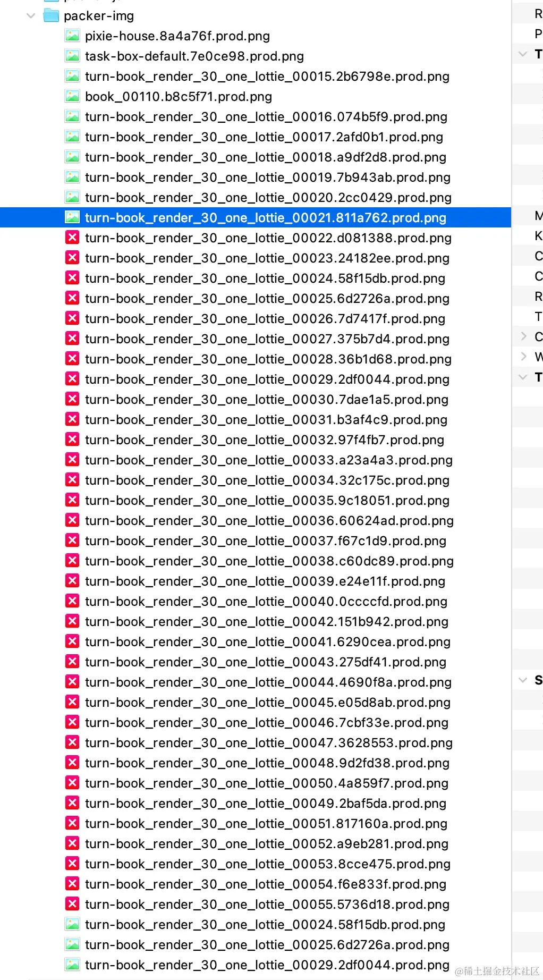Click red X icon of lottie_00055.5736d18 file
The image size is (543, 980).
72,905
